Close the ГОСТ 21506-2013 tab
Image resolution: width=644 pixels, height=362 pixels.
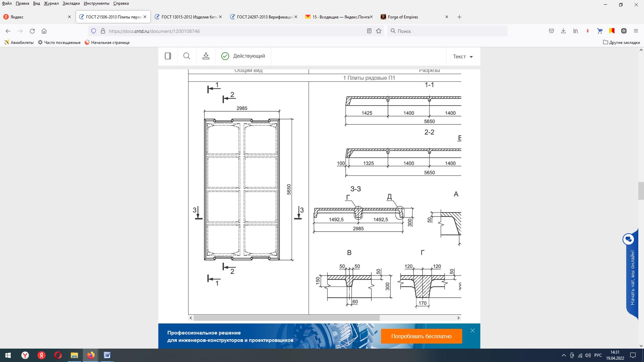(x=145, y=17)
